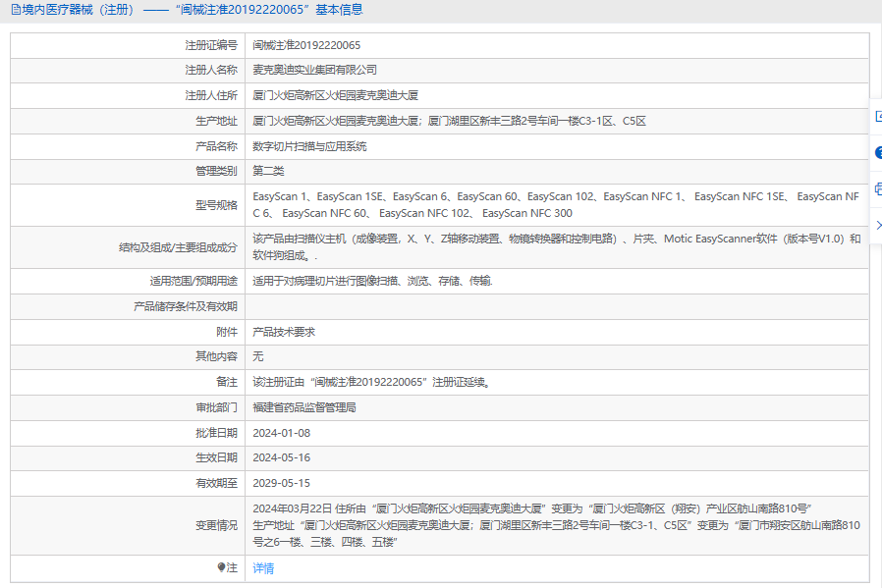Screen dimensions: 882x588
Task: Collapse side toolbar with the chevron arrow
Action: pyautogui.click(x=879, y=225)
